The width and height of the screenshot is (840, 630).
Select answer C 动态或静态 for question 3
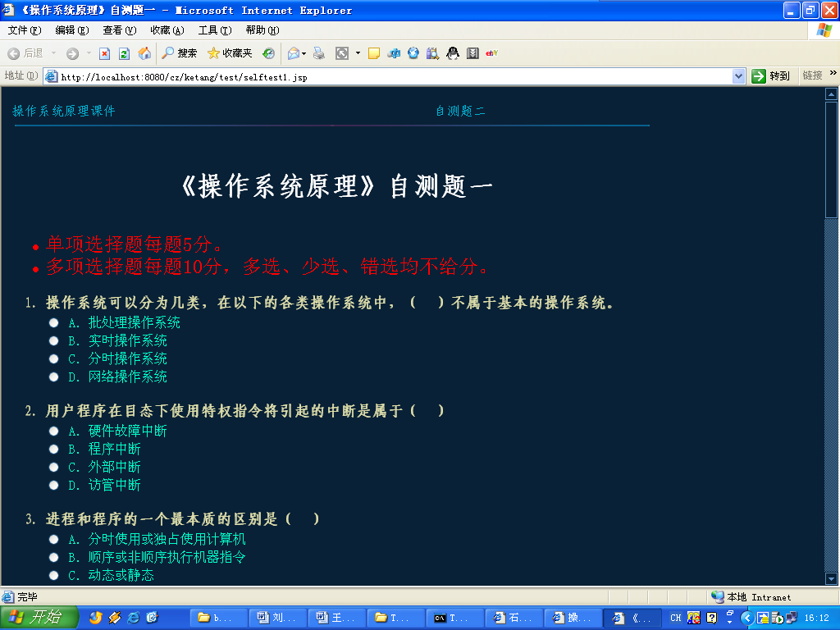53,575
